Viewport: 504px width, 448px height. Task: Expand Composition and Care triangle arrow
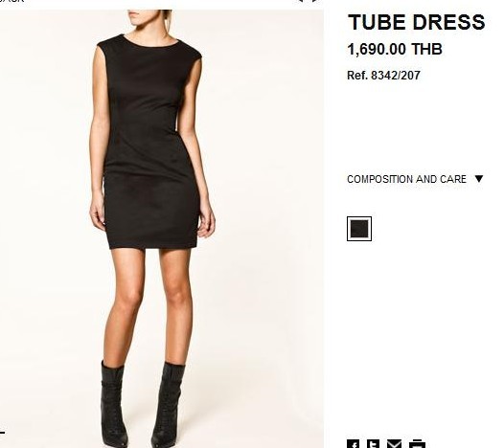(x=478, y=179)
